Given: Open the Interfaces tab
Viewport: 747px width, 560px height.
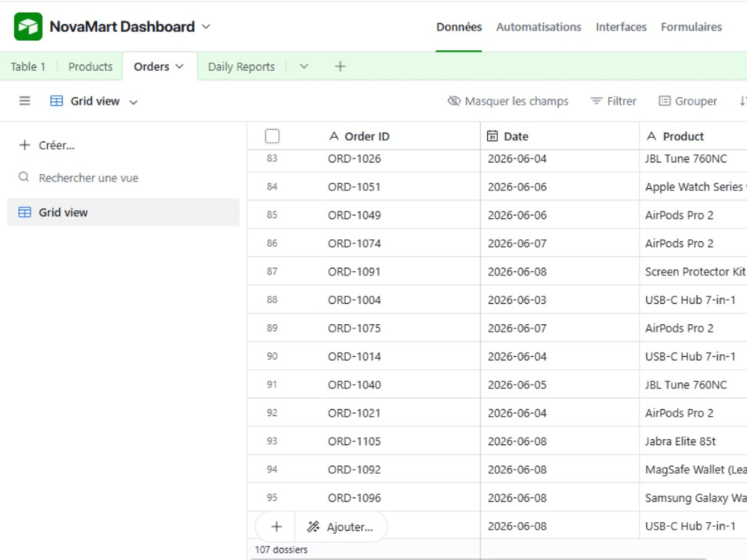Looking at the screenshot, I should point(621,27).
